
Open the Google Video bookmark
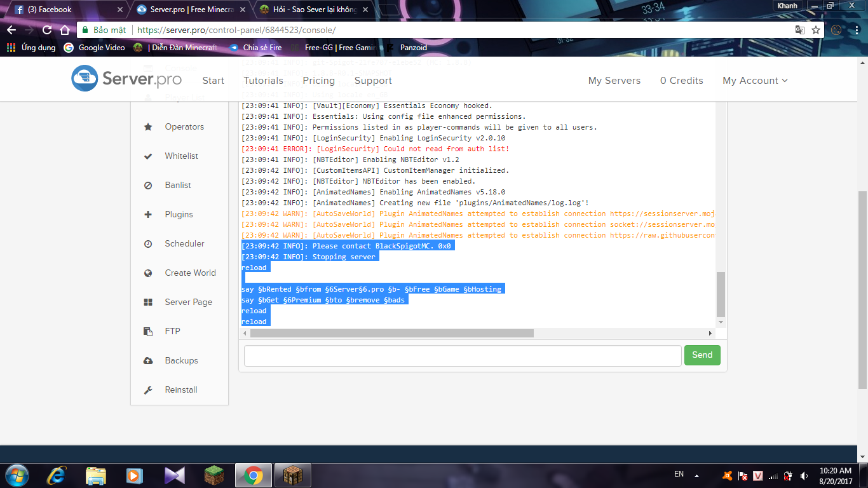[95, 48]
